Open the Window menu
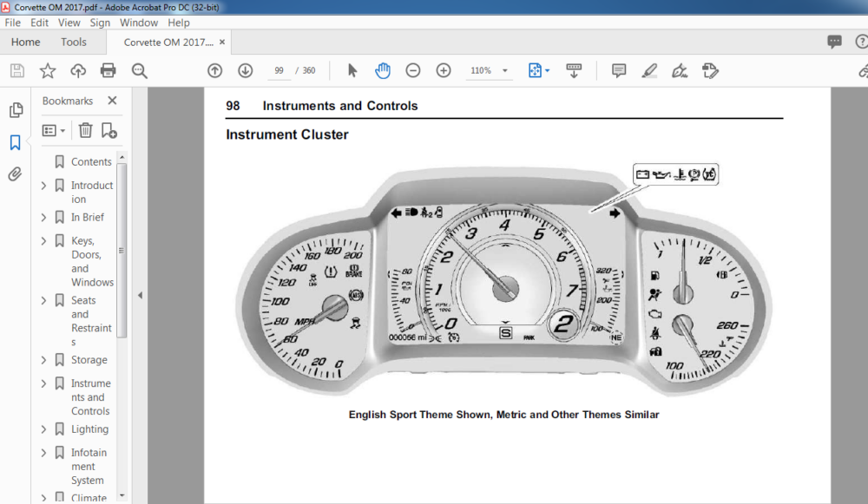Viewport: 868px width, 504px height. coord(139,23)
